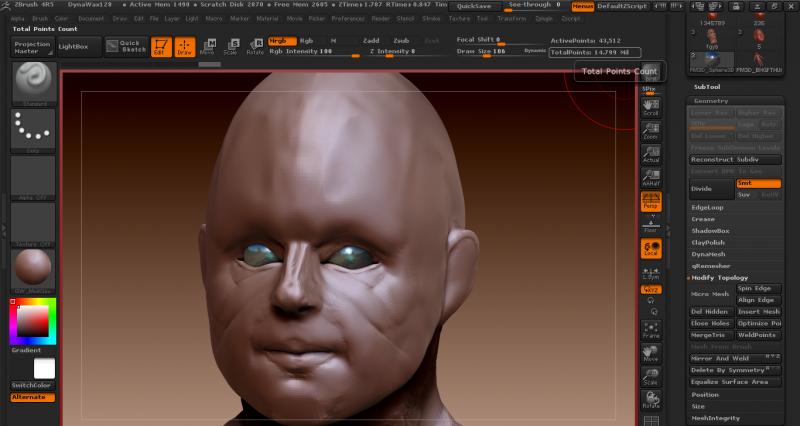Select the Rotate transform icon in top shelf

click(x=255, y=46)
